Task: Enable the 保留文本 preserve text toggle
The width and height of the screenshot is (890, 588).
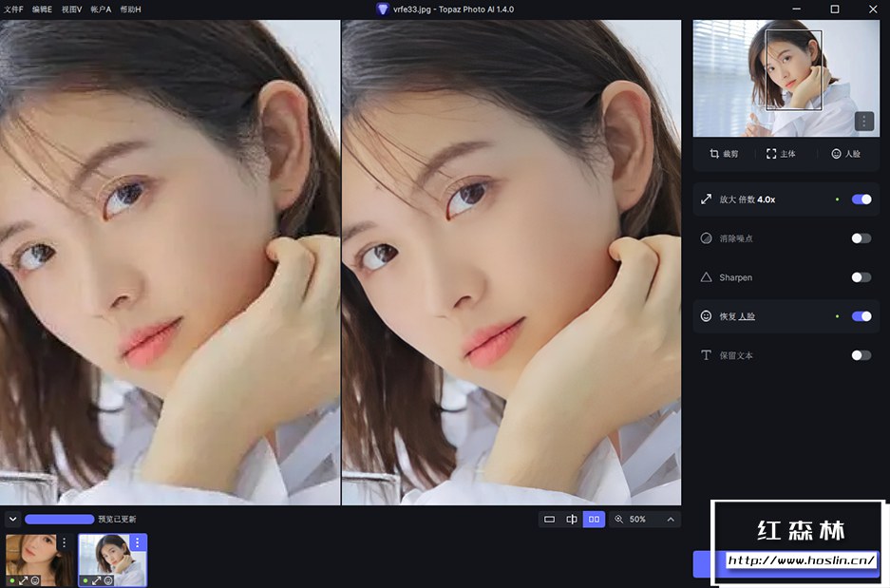Action: (862, 355)
